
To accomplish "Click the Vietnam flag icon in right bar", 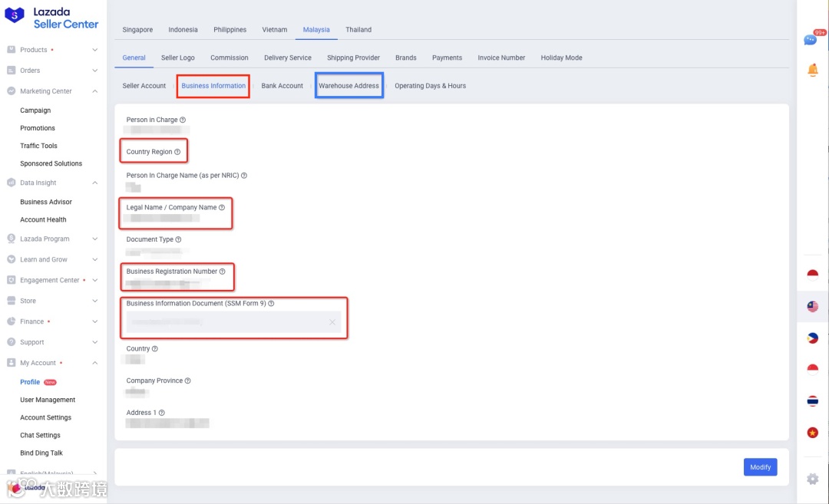I will pos(813,433).
